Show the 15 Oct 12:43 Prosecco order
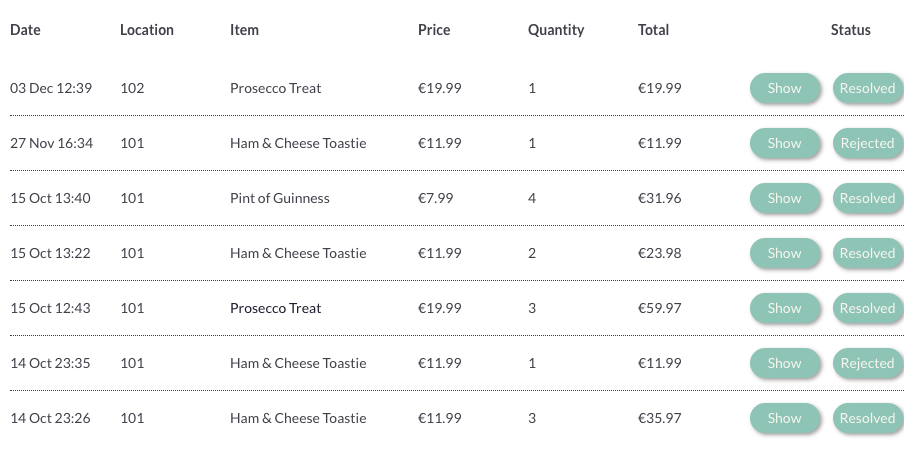This screenshot has width=919, height=475. coord(785,308)
